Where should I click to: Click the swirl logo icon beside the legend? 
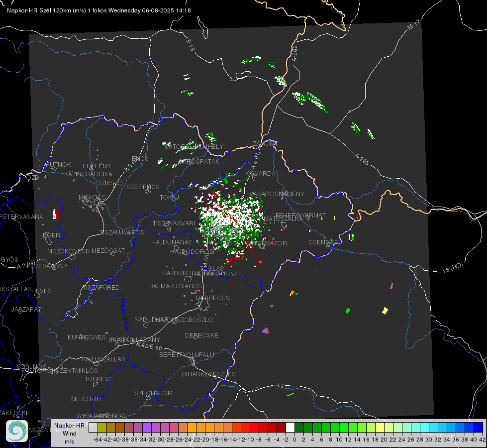coord(17,431)
